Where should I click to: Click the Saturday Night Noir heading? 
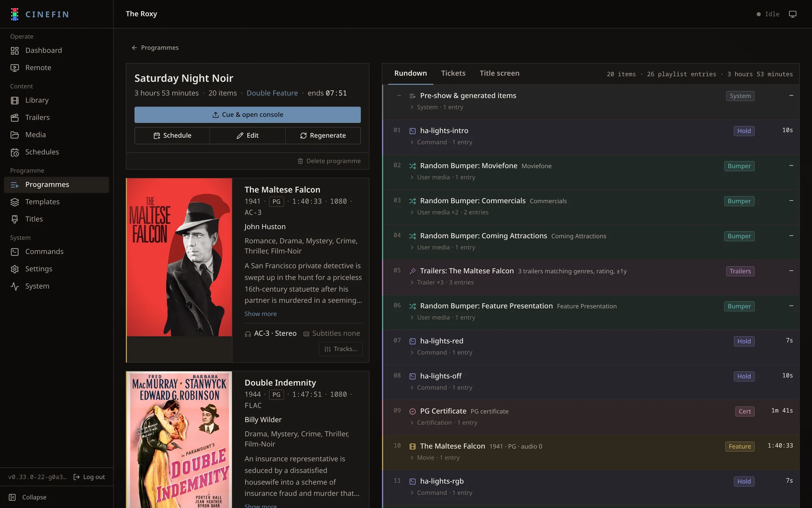pyautogui.click(x=184, y=78)
